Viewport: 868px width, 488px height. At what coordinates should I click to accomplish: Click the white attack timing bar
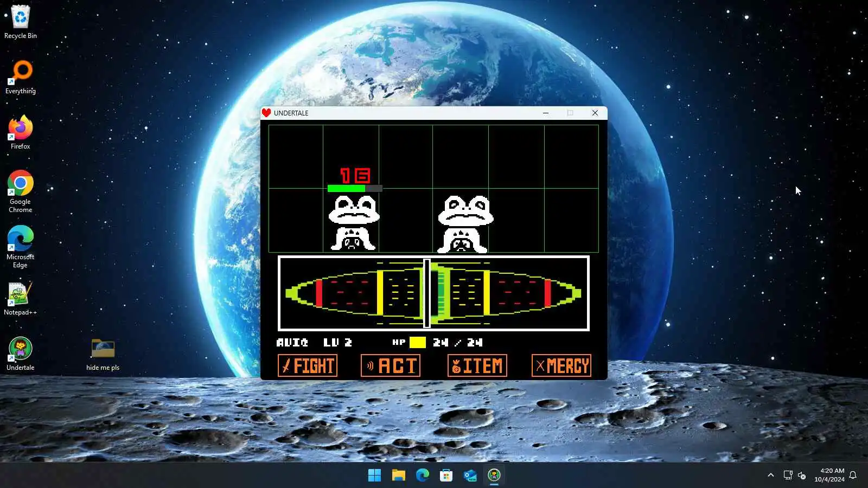[427, 293]
